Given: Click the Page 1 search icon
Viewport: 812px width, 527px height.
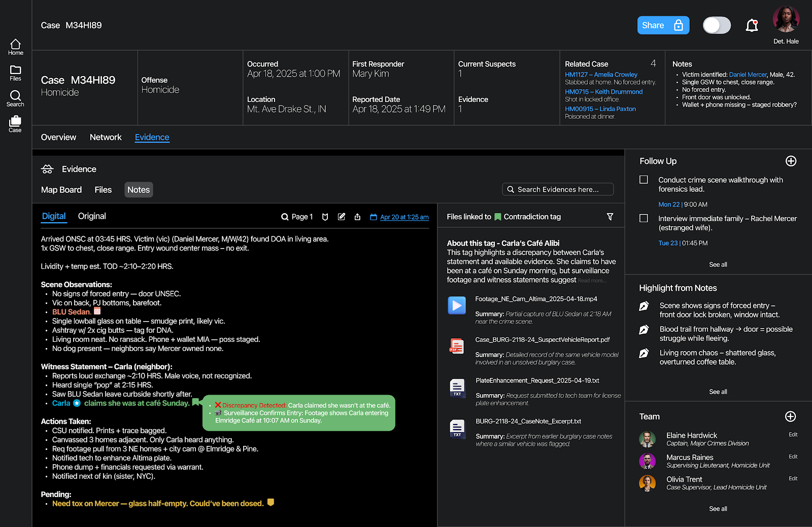Looking at the screenshot, I should pyautogui.click(x=285, y=217).
